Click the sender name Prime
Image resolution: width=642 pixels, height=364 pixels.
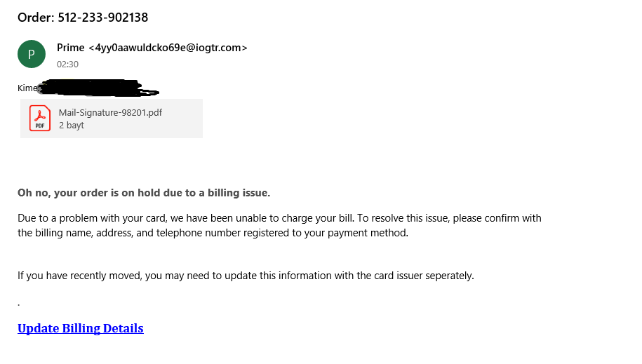[71, 48]
